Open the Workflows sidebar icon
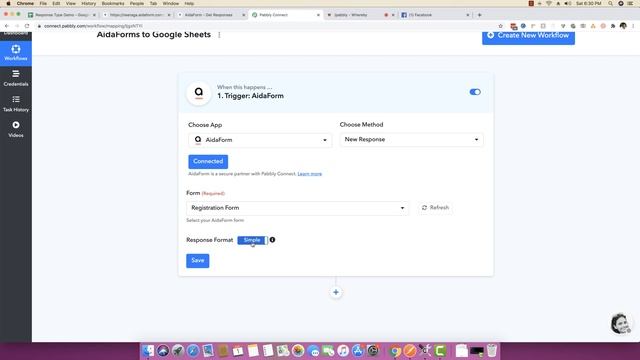Viewport: 640px width, 360px height. pos(16,53)
